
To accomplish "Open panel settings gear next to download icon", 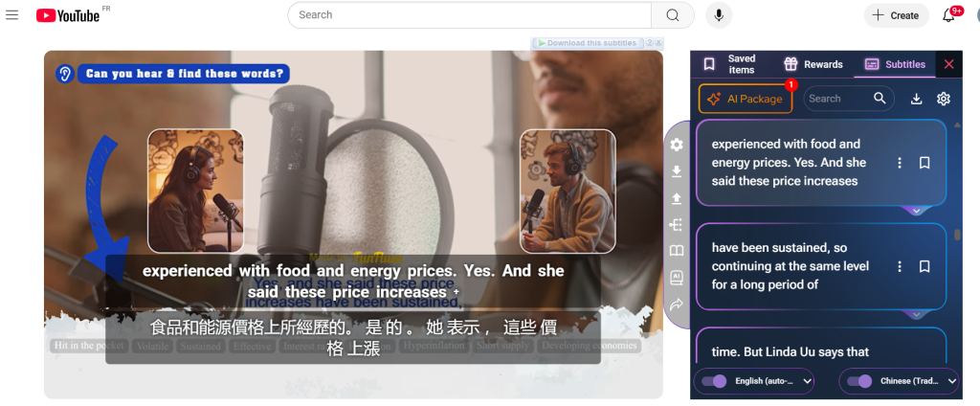I will click(x=944, y=99).
